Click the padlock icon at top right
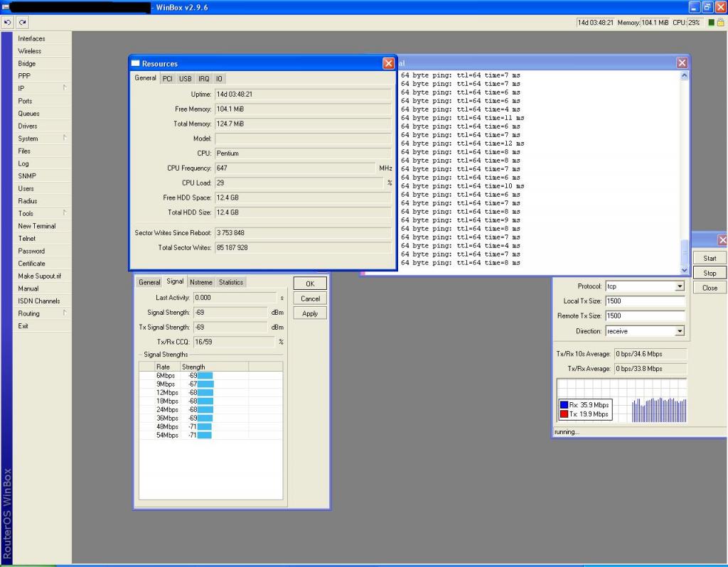 [x=719, y=23]
